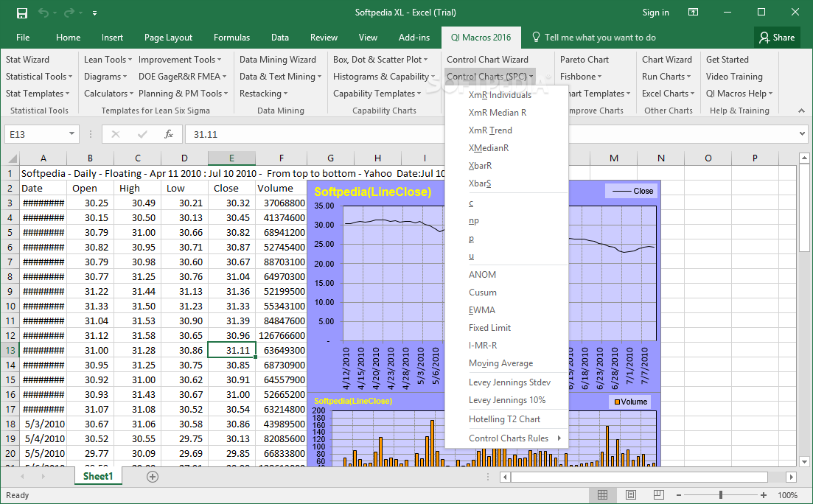Click the horizontal scrollbar track

point(639,477)
